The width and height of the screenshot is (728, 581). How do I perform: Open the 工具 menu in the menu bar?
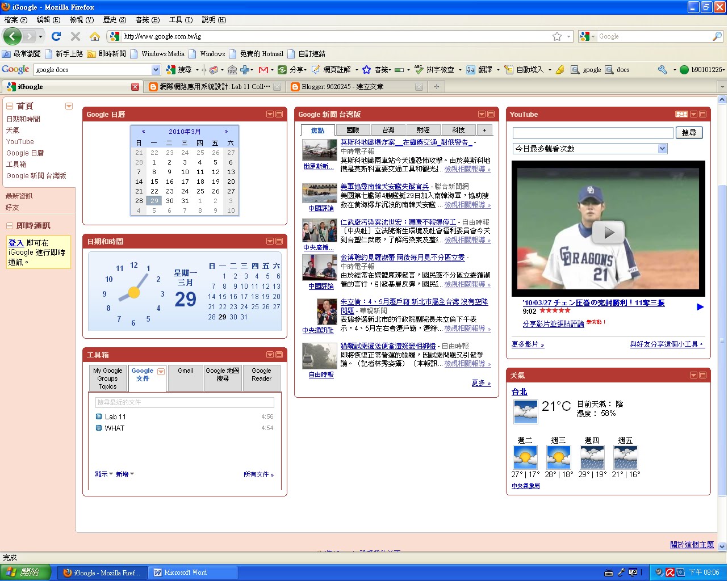[181, 20]
